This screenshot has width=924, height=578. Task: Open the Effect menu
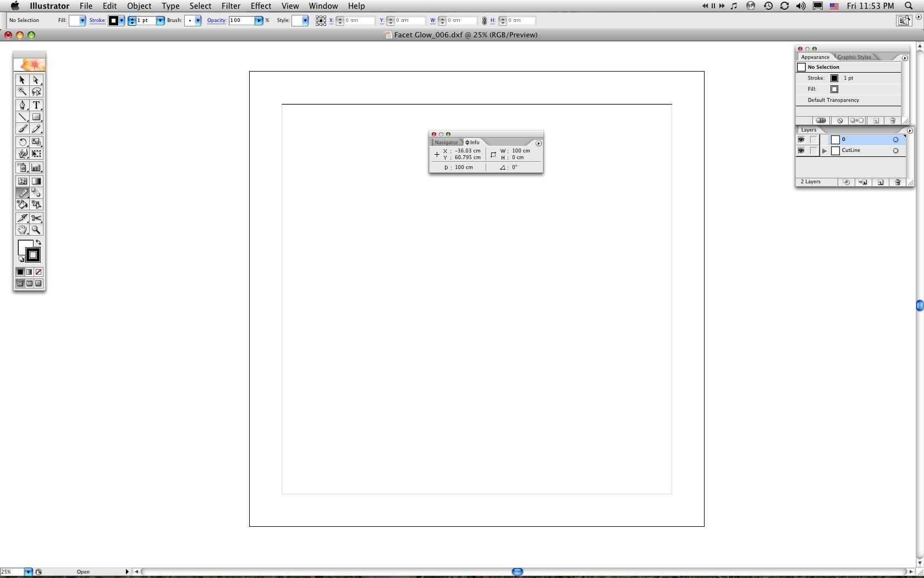coord(261,6)
